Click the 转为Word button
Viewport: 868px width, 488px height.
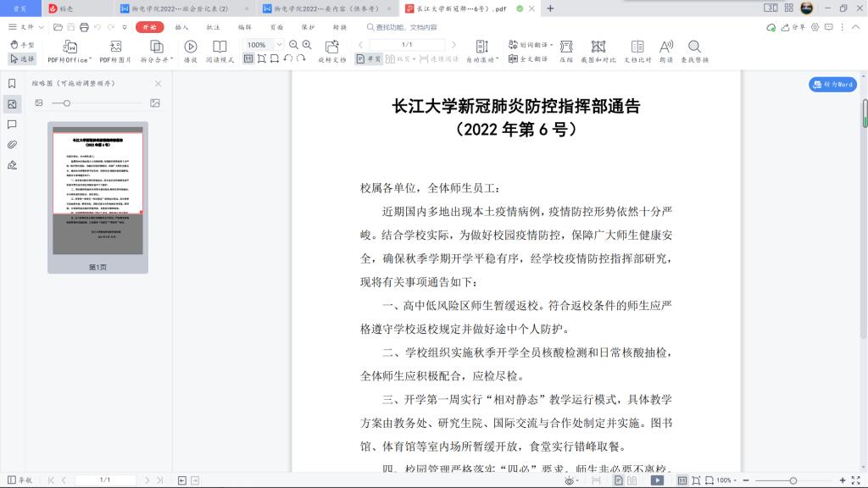(x=832, y=85)
